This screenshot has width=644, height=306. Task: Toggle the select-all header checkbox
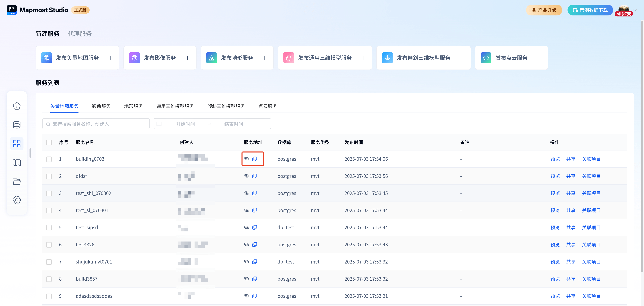pyautogui.click(x=49, y=142)
